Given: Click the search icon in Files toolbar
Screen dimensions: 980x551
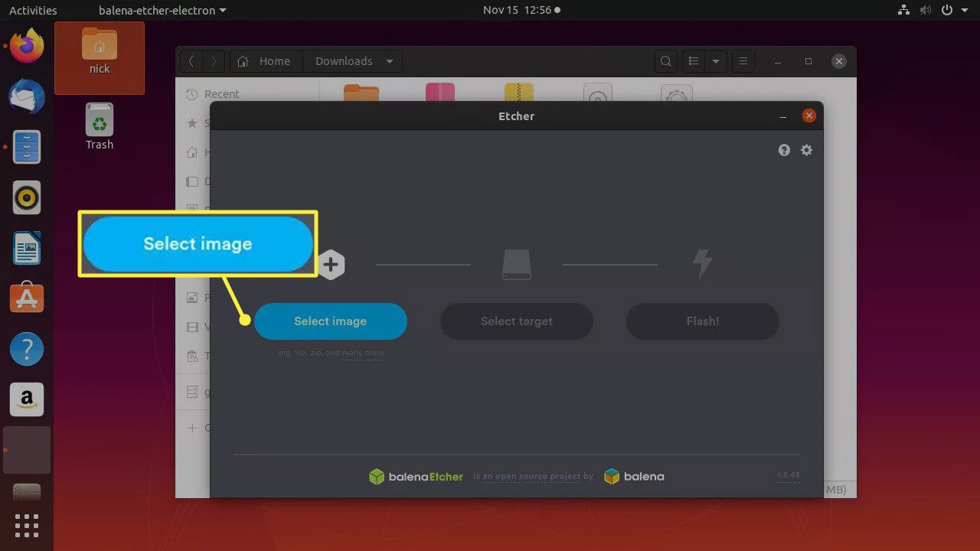Looking at the screenshot, I should pyautogui.click(x=666, y=61).
